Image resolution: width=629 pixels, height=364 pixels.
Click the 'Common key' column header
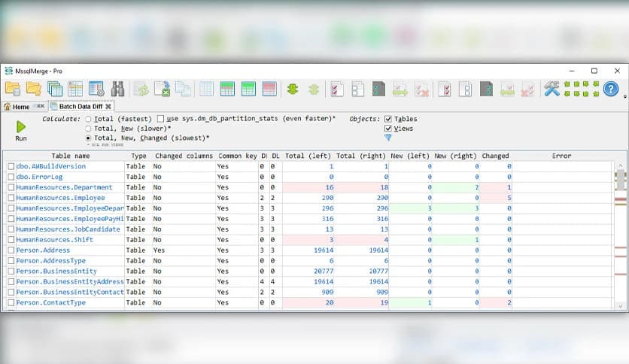238,156
